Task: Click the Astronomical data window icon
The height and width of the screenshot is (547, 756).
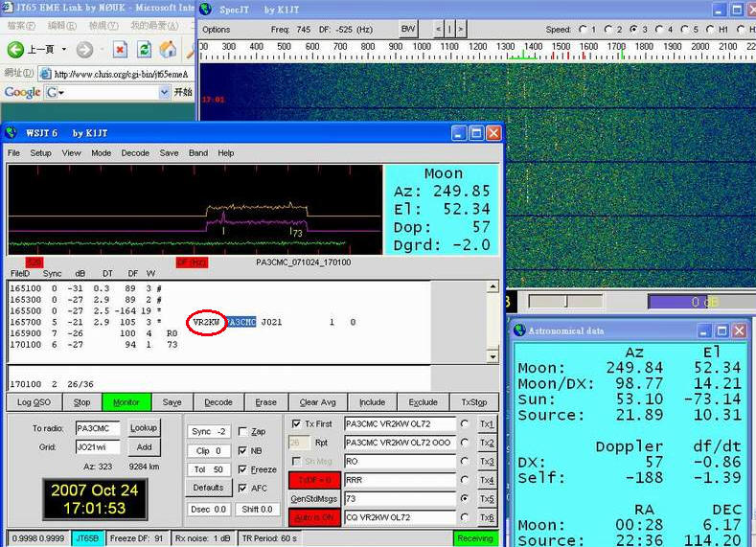Action: pos(519,330)
